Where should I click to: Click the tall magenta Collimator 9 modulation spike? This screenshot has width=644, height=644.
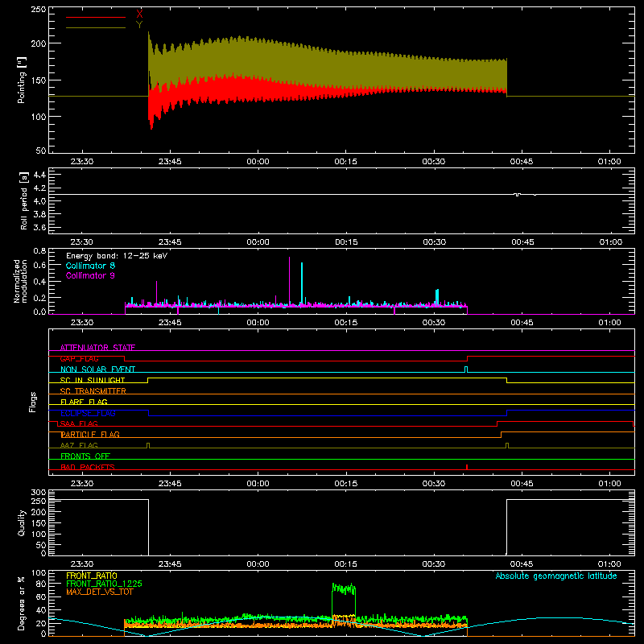(x=290, y=281)
